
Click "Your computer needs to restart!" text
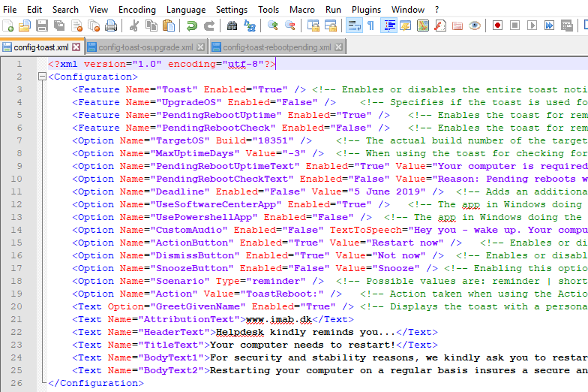[303, 345]
